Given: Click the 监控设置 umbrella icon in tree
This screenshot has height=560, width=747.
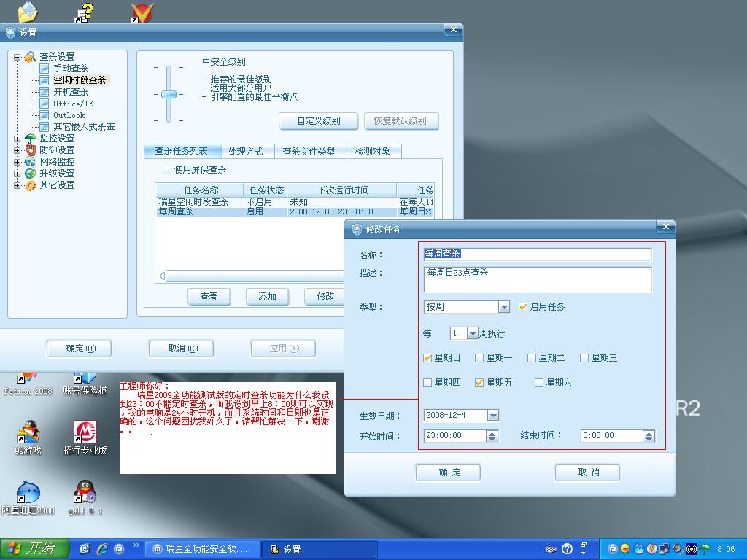Looking at the screenshot, I should pyautogui.click(x=30, y=139).
